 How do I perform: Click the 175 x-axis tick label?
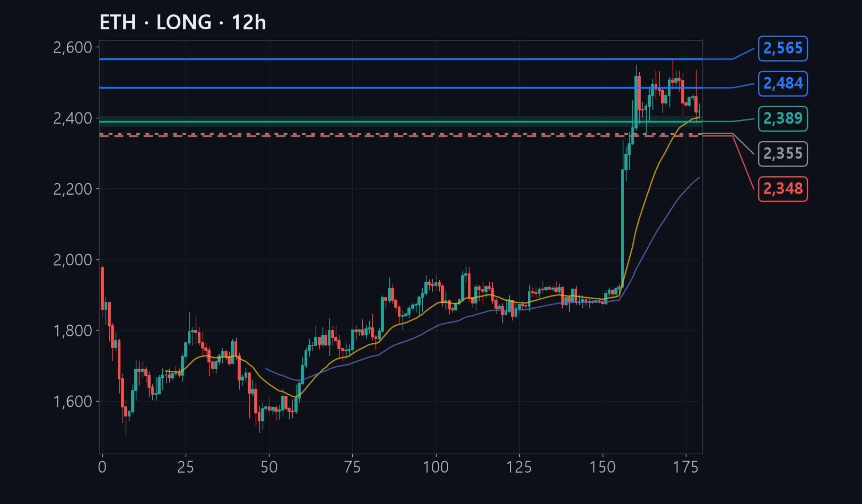[x=686, y=467]
